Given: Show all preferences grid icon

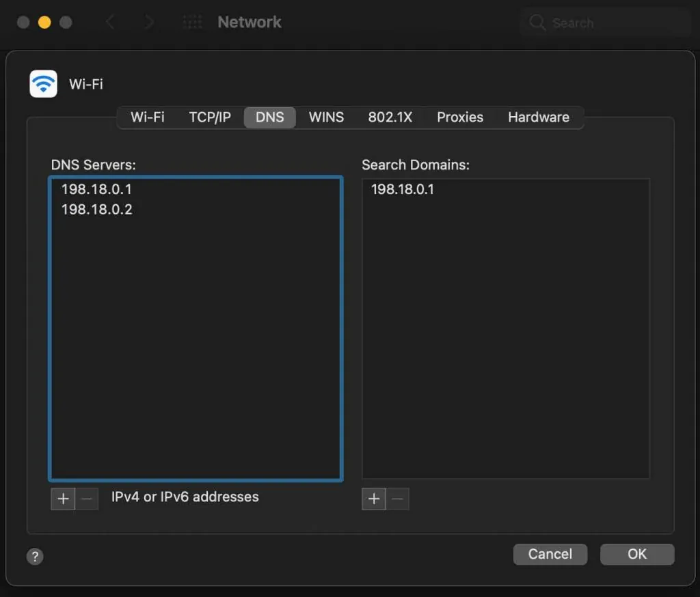Looking at the screenshot, I should [192, 22].
